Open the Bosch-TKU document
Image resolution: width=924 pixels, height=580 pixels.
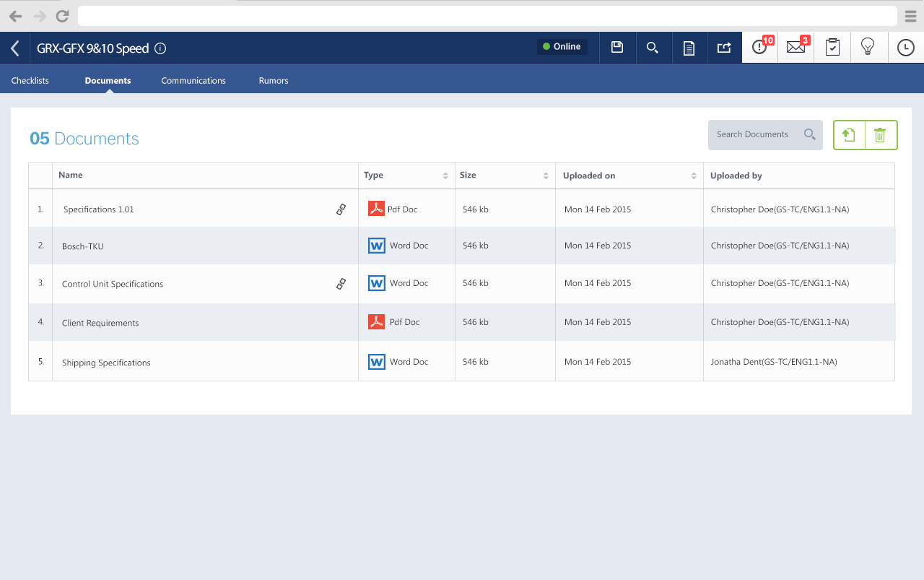pos(83,246)
